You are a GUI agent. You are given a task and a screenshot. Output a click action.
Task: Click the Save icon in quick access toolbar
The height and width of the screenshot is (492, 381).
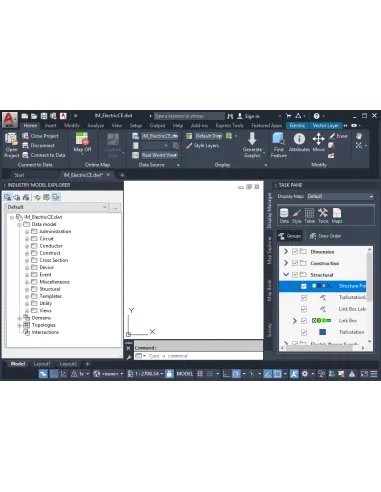[44, 116]
